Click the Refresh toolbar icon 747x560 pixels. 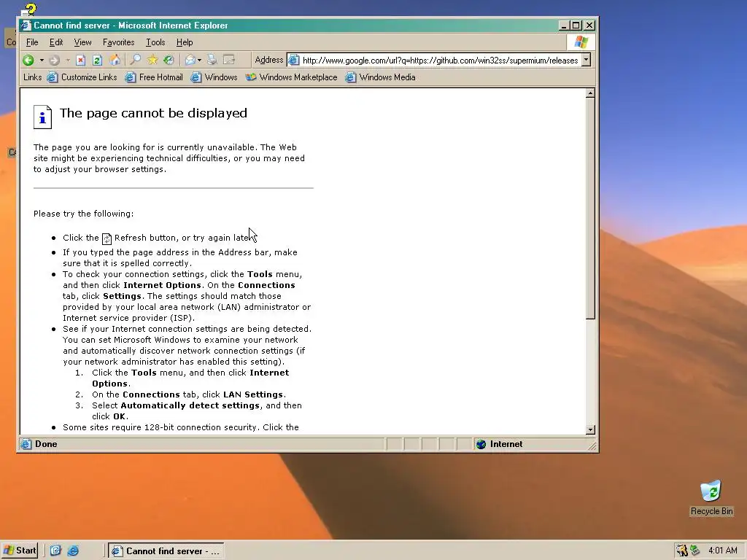tap(97, 60)
